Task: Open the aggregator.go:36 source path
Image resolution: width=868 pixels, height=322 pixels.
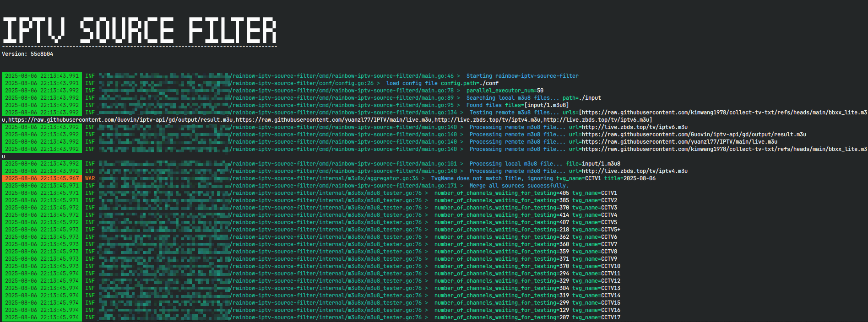Action: (324, 178)
